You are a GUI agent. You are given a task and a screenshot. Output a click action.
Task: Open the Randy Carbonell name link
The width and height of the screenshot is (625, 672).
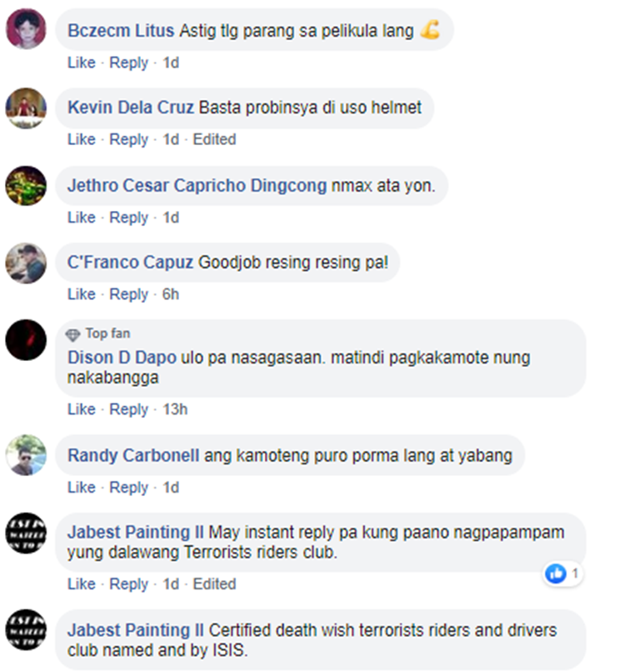[133, 455]
